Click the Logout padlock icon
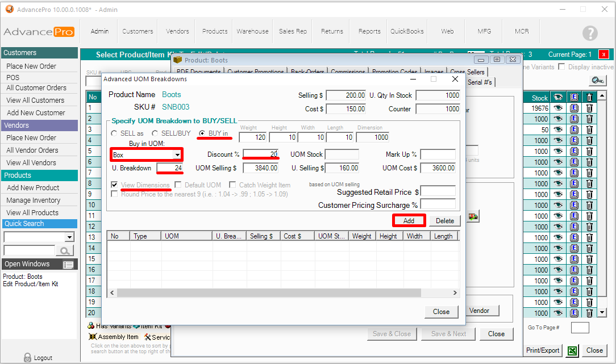616x364 pixels. tap(27, 358)
